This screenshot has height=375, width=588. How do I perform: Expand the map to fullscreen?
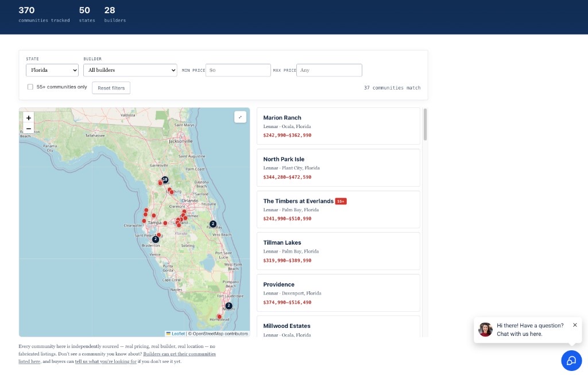click(x=240, y=117)
